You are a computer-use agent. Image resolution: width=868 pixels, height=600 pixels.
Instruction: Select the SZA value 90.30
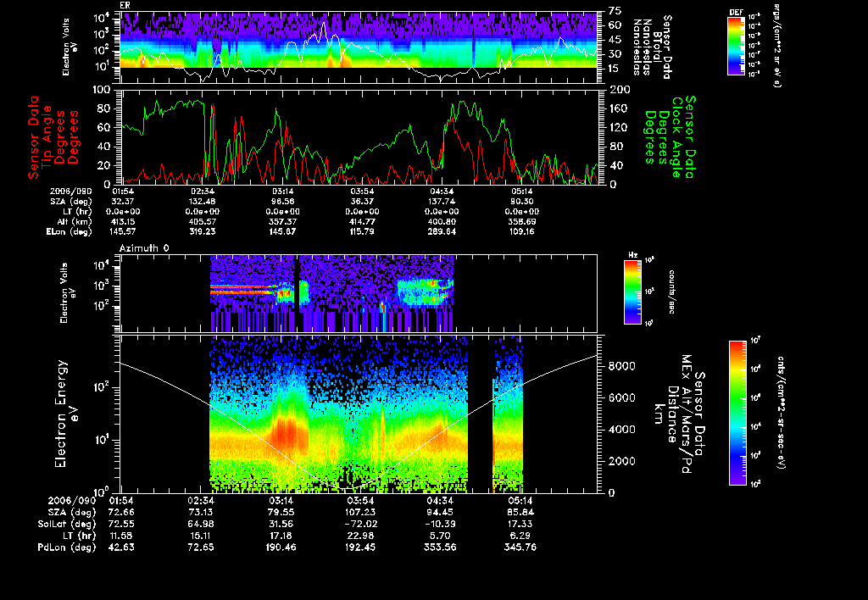[x=521, y=202]
